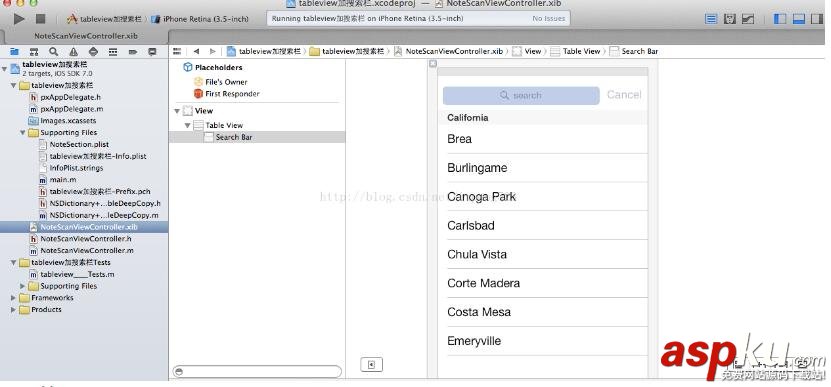Select the NoteScanViewController.xib tab
Screen dimensions: 831x387
[86, 37]
